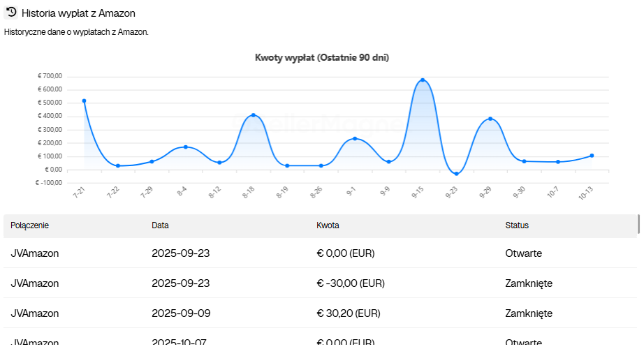Click the € 30,20 (EUR) amount cell
This screenshot has width=644, height=349.
(x=349, y=313)
